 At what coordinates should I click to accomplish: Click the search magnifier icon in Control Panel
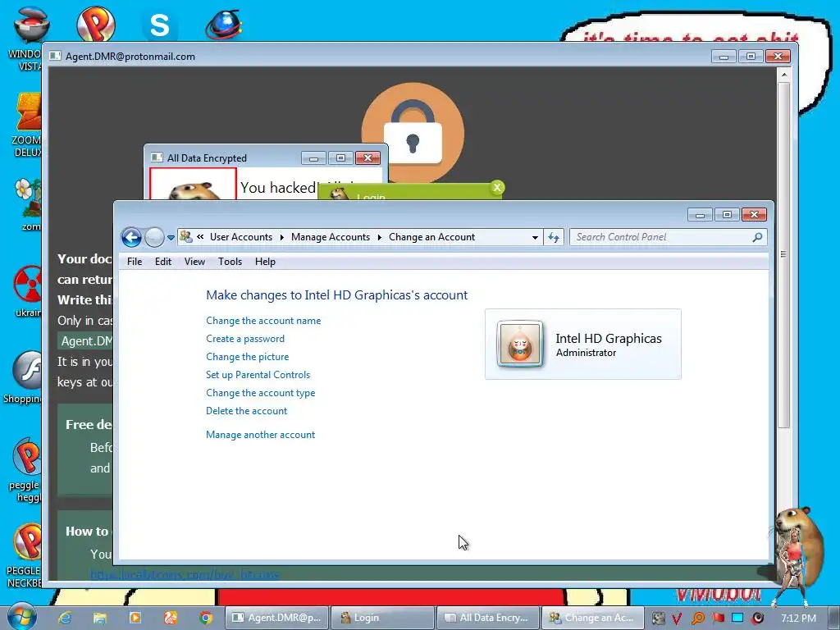pos(757,237)
